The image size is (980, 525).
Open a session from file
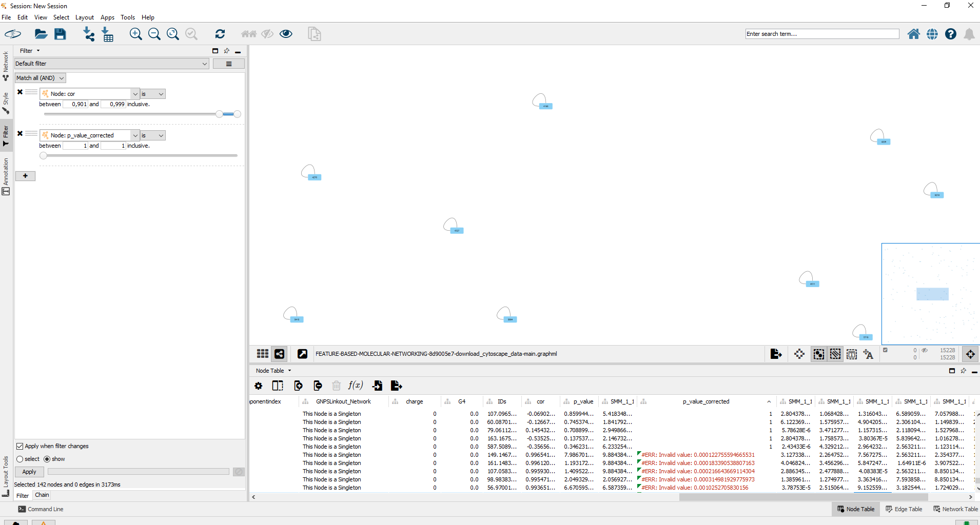pos(41,34)
